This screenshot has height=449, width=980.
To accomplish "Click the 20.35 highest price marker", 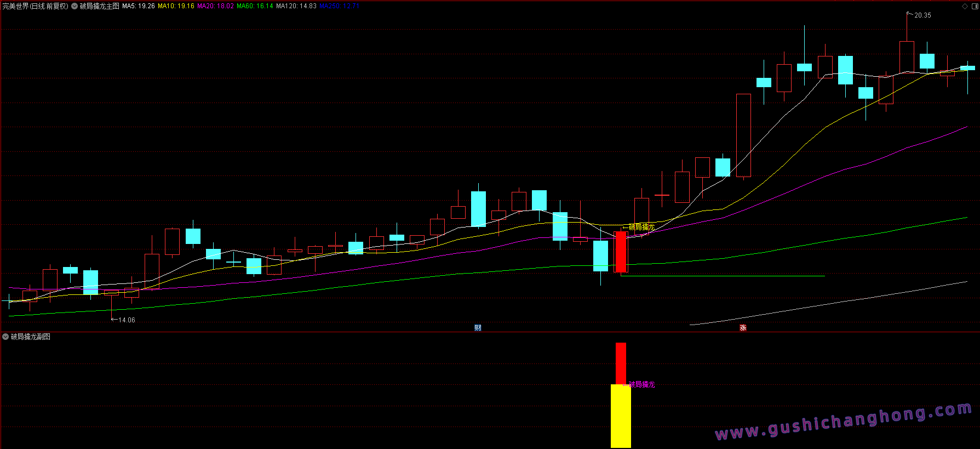I will tap(922, 15).
